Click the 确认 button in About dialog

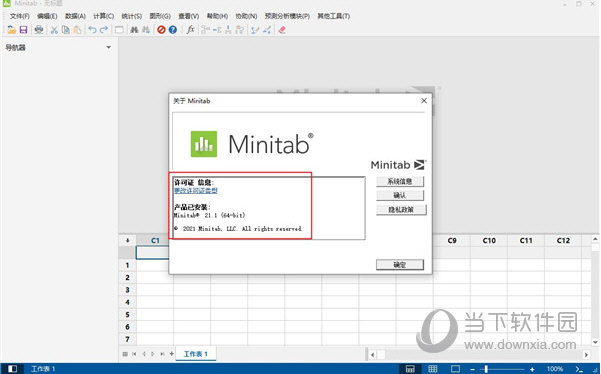pyautogui.click(x=400, y=195)
